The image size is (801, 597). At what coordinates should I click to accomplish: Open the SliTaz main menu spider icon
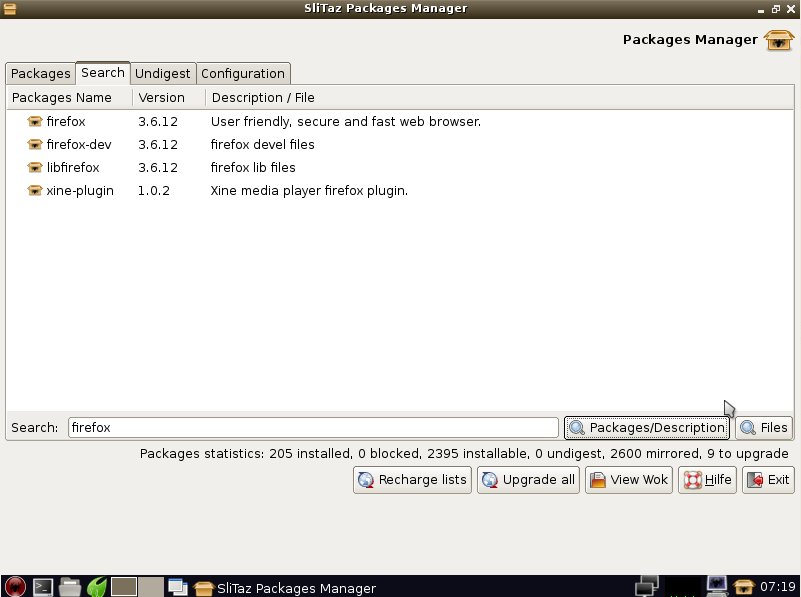click(x=15, y=586)
